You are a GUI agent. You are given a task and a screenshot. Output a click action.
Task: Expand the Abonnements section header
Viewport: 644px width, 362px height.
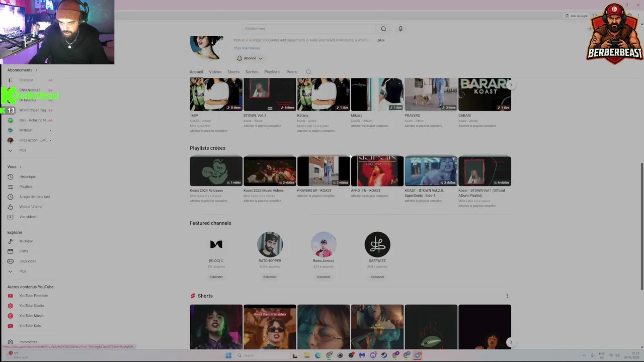coord(22,70)
